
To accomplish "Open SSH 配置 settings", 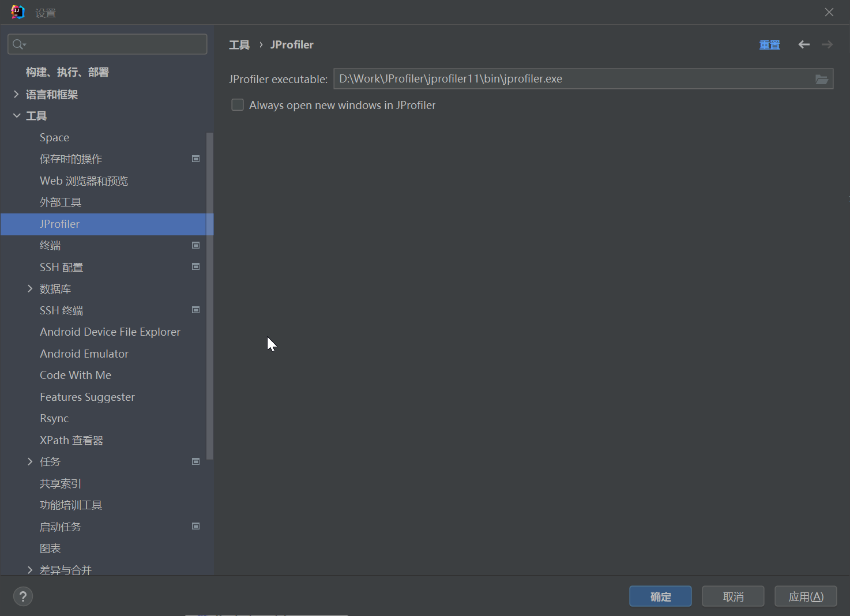I will (61, 267).
